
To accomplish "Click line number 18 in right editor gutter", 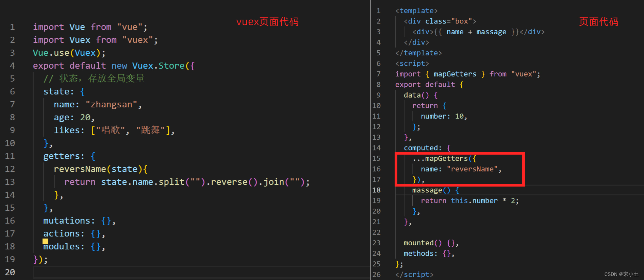I will point(376,190).
